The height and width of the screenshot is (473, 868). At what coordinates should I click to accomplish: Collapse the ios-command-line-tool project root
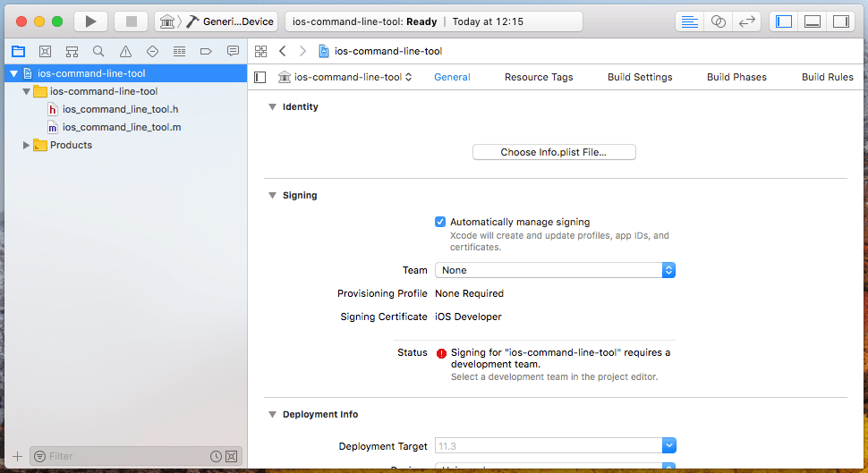13,73
